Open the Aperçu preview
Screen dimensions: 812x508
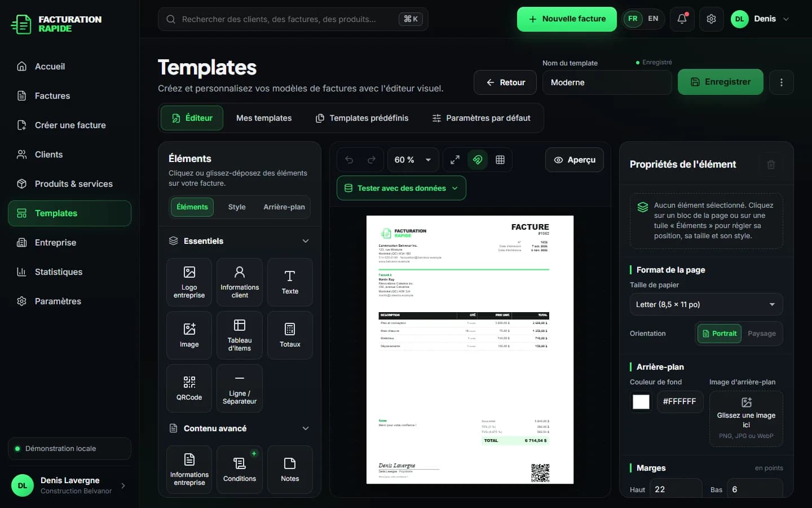pyautogui.click(x=575, y=160)
